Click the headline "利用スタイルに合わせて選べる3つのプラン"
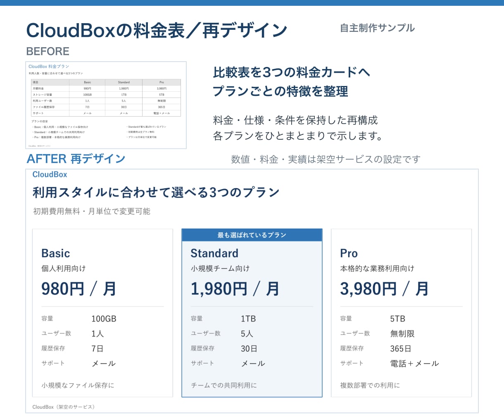The image size is (504, 420). click(156, 192)
